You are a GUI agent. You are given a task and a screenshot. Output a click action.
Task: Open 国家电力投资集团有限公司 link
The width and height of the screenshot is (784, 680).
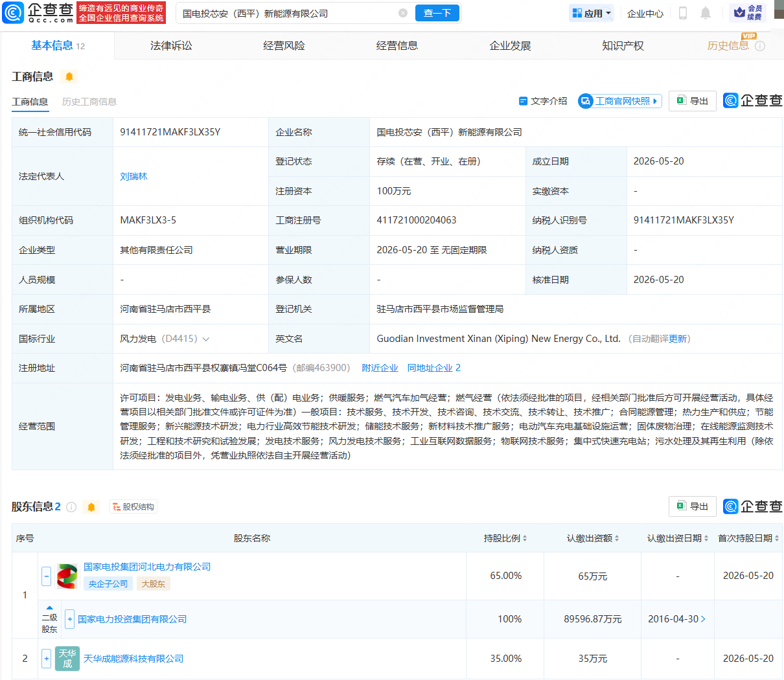point(132,619)
